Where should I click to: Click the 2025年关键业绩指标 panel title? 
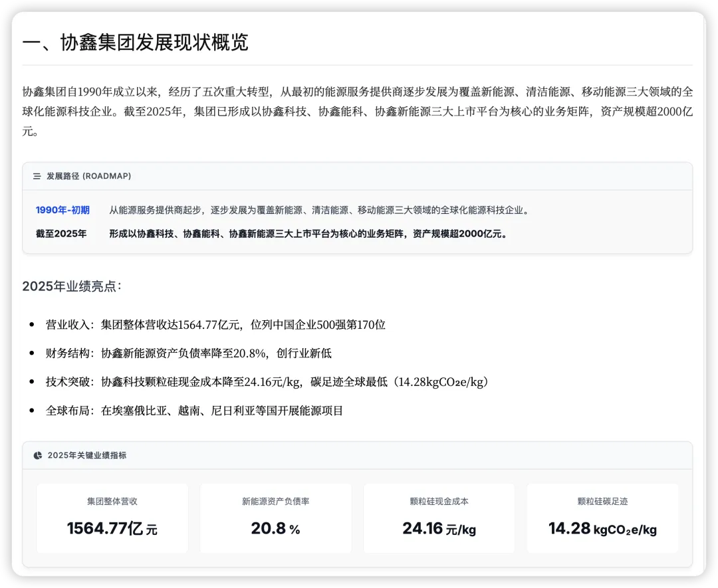click(x=87, y=455)
